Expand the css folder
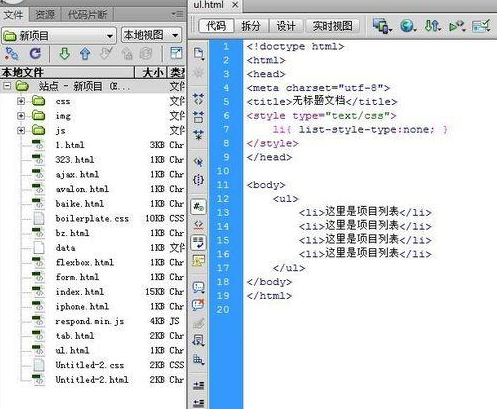497x409 pixels. click(21, 101)
